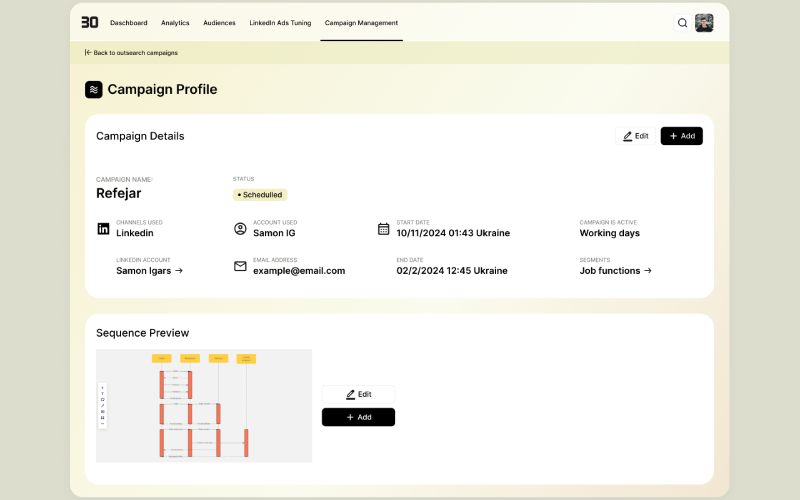Image resolution: width=800 pixels, height=500 pixels.
Task: Select the Campaign Management tab
Action: click(361, 23)
